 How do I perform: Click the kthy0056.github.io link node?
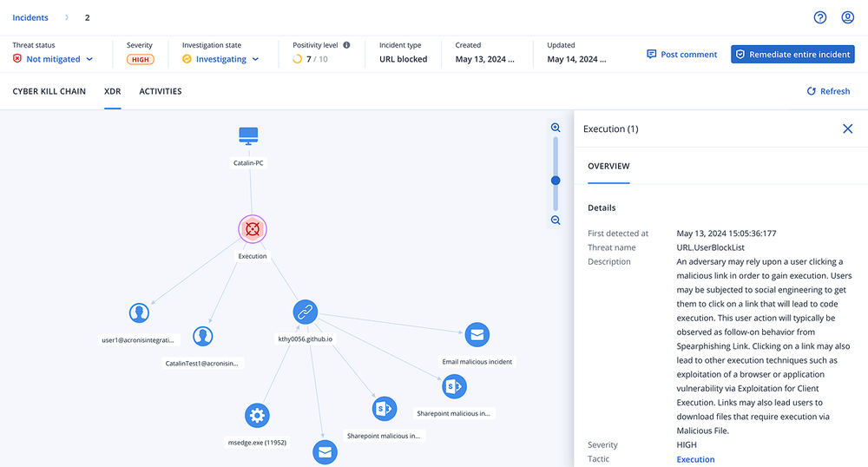tap(306, 312)
